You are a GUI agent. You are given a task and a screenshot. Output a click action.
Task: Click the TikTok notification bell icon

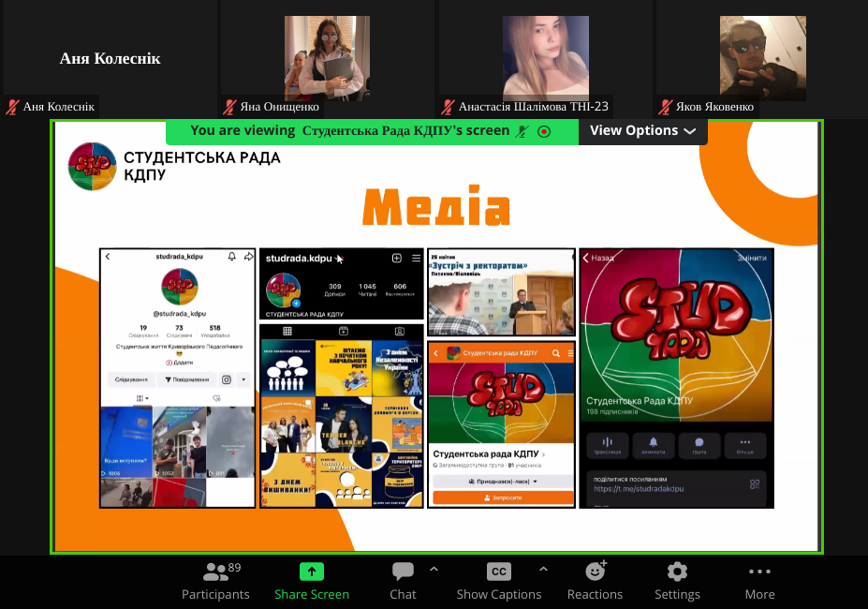coord(231,257)
